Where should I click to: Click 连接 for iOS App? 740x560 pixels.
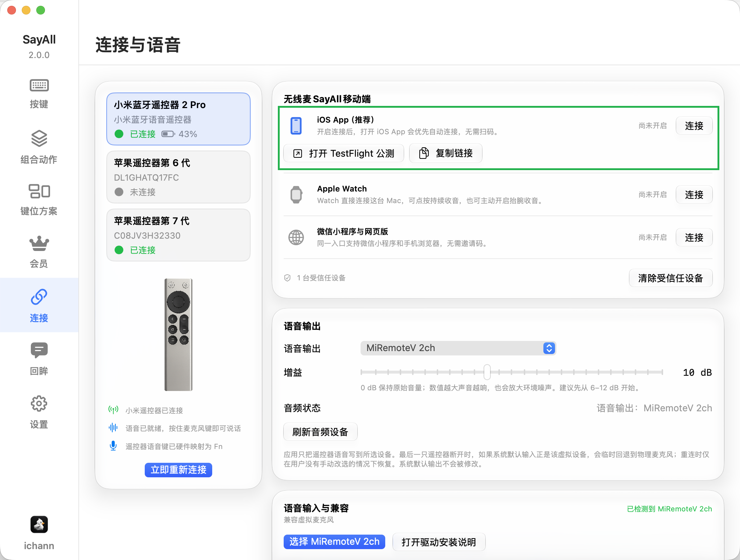[694, 126]
